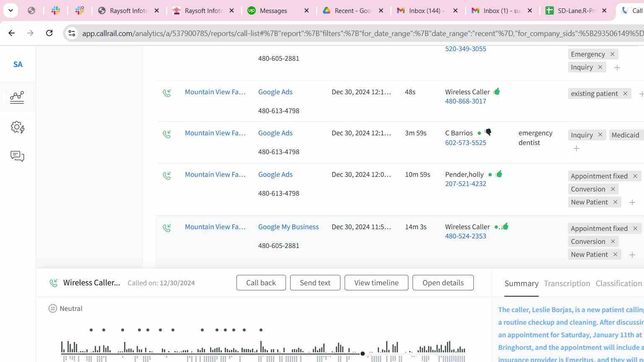Close the Messages browser tab

click(306, 10)
